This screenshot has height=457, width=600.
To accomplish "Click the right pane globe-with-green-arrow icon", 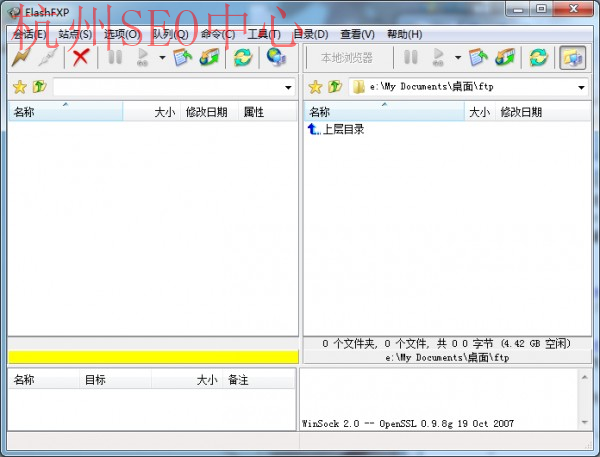I will pos(505,57).
